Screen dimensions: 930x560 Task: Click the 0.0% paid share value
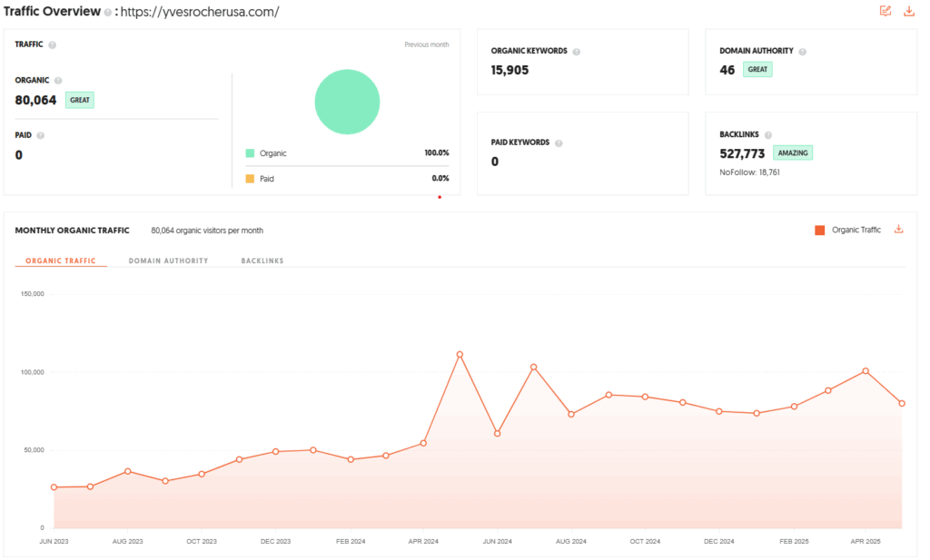440,179
